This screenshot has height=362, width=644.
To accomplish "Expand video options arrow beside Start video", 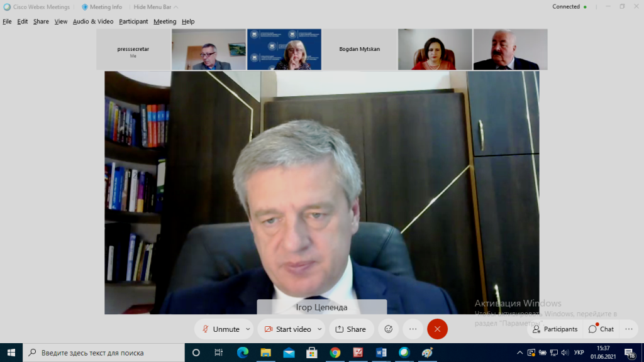I will tap(319, 329).
